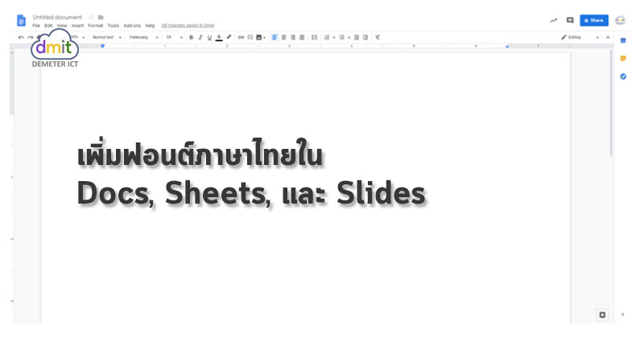The image size is (644, 338).
Task: Select left align
Action: click(275, 37)
